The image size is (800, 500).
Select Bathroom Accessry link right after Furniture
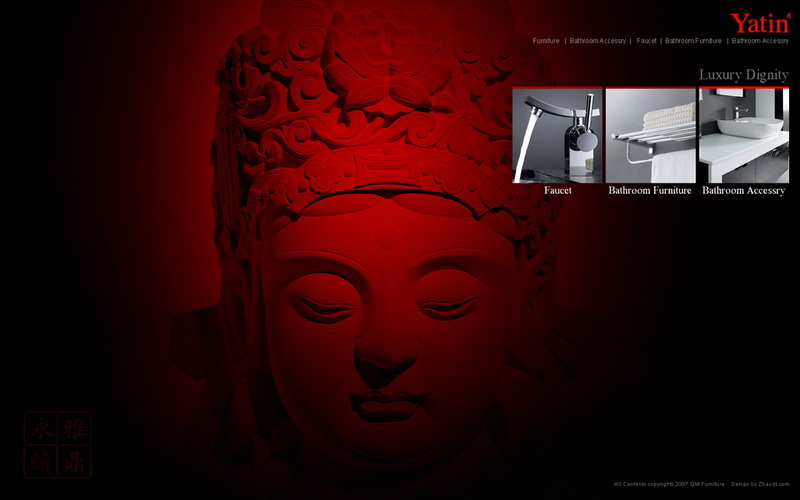tap(597, 41)
